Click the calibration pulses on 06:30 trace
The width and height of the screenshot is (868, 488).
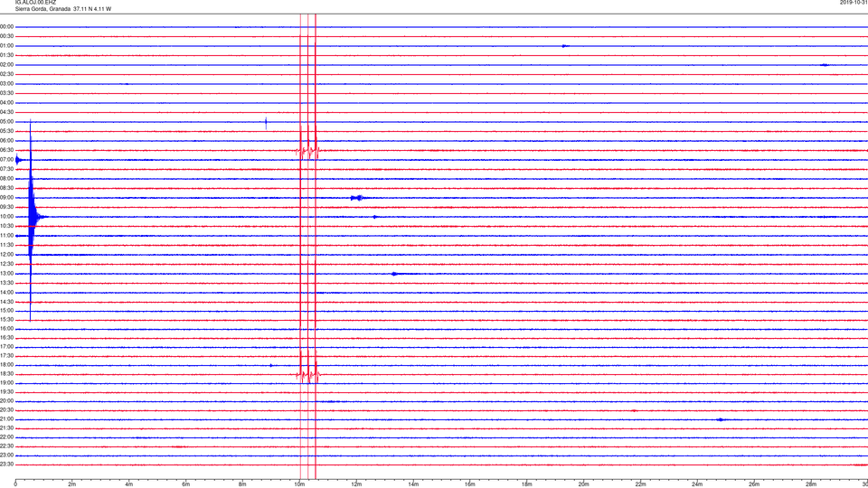point(307,150)
